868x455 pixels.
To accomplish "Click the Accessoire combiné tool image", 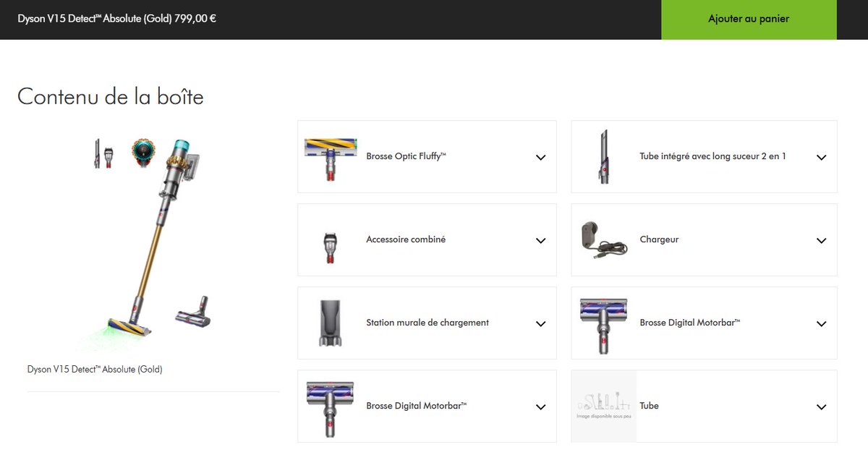I will (x=330, y=247).
